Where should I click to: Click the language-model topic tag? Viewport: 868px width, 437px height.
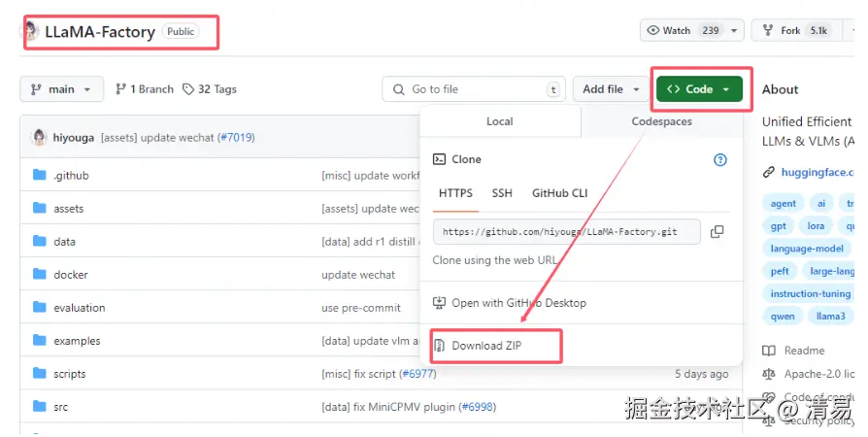click(807, 249)
